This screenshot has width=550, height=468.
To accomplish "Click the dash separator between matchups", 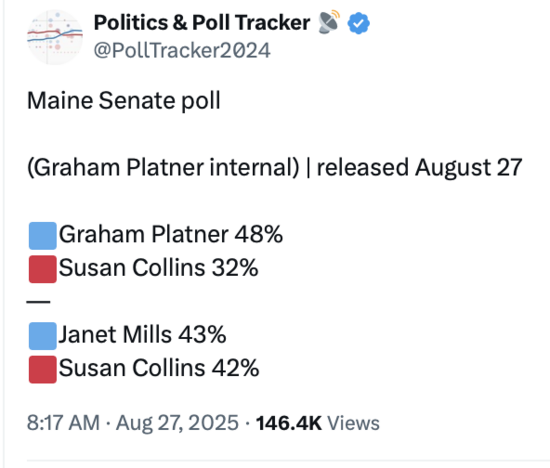I will tap(39, 301).
